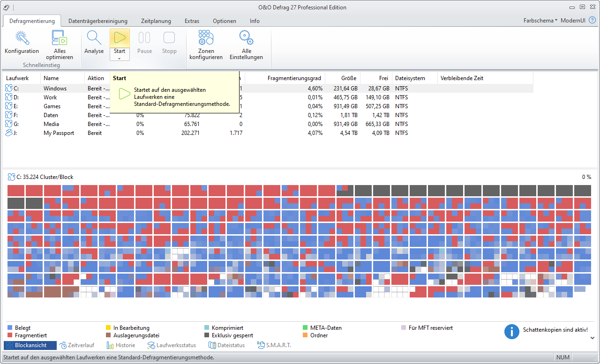This screenshot has height=364, width=600.
Task: Click the Komprimiert legend swatch
Action: 207,328
